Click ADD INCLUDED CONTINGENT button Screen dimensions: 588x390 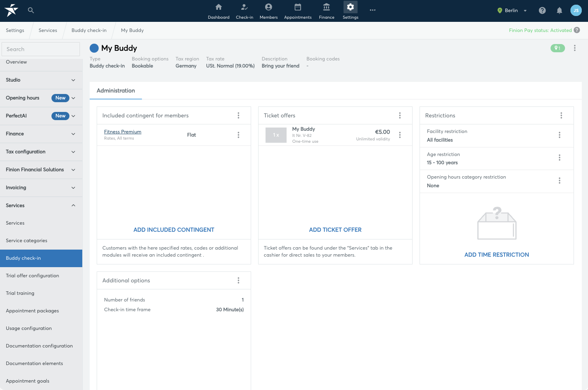click(174, 230)
